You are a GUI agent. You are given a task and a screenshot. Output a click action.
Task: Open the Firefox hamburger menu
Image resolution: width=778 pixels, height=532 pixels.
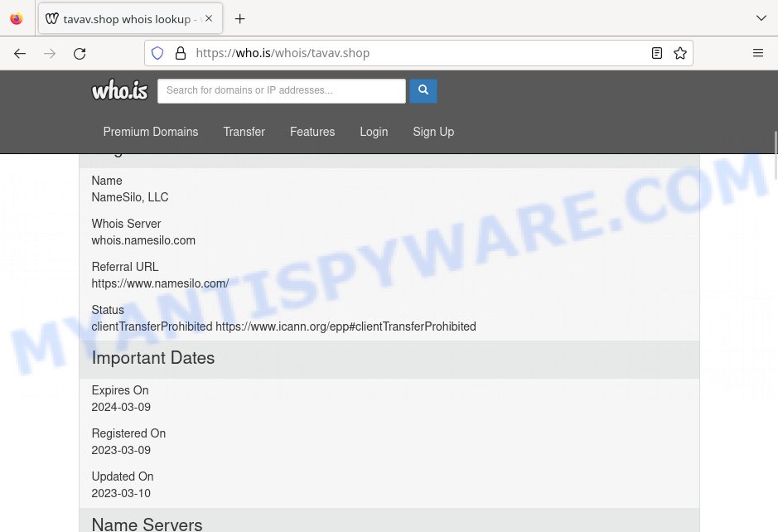point(758,53)
